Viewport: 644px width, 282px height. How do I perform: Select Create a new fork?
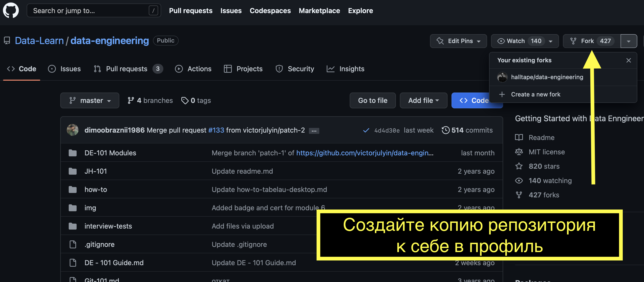(x=536, y=94)
